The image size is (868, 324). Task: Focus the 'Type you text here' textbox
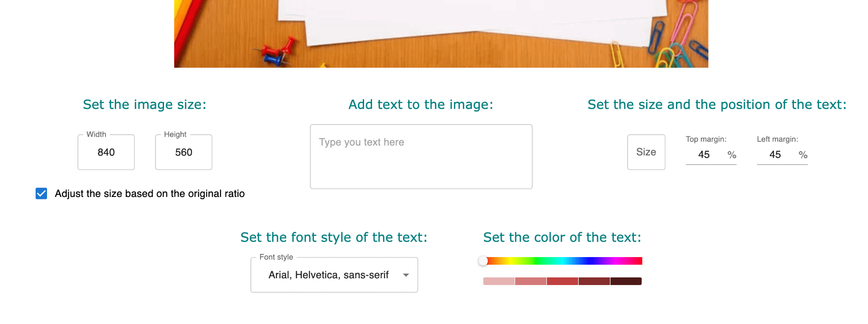tap(421, 157)
